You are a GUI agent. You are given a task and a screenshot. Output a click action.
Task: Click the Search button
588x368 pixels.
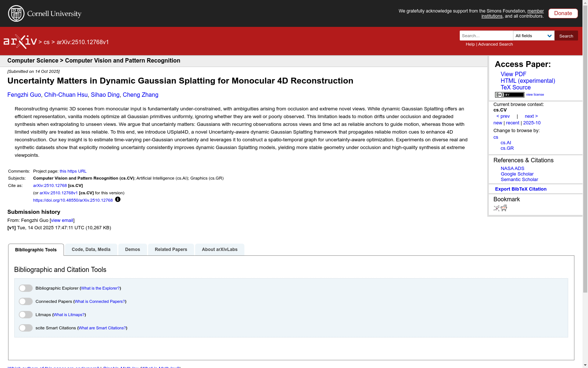(566, 36)
